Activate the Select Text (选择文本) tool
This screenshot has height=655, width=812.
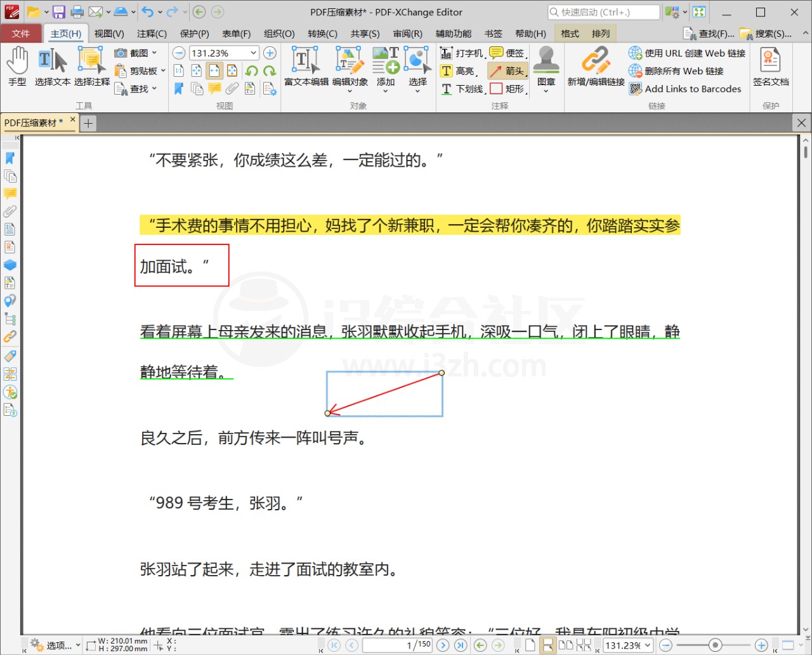(x=53, y=67)
